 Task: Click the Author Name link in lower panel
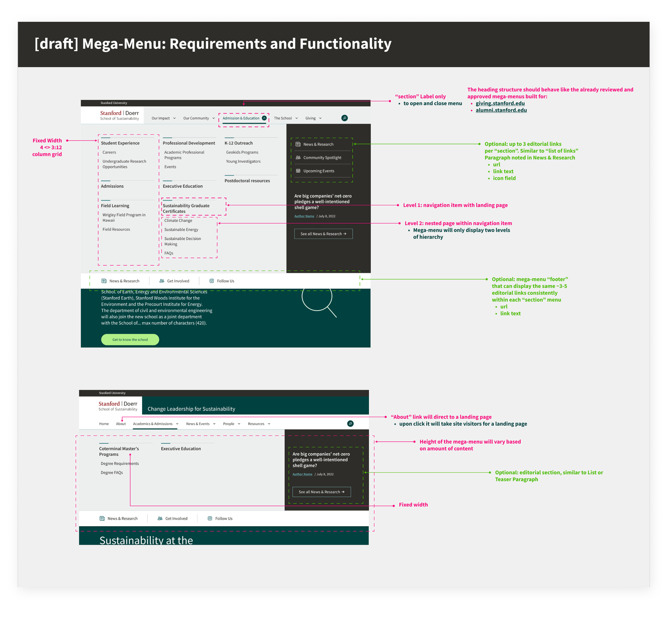click(x=302, y=474)
